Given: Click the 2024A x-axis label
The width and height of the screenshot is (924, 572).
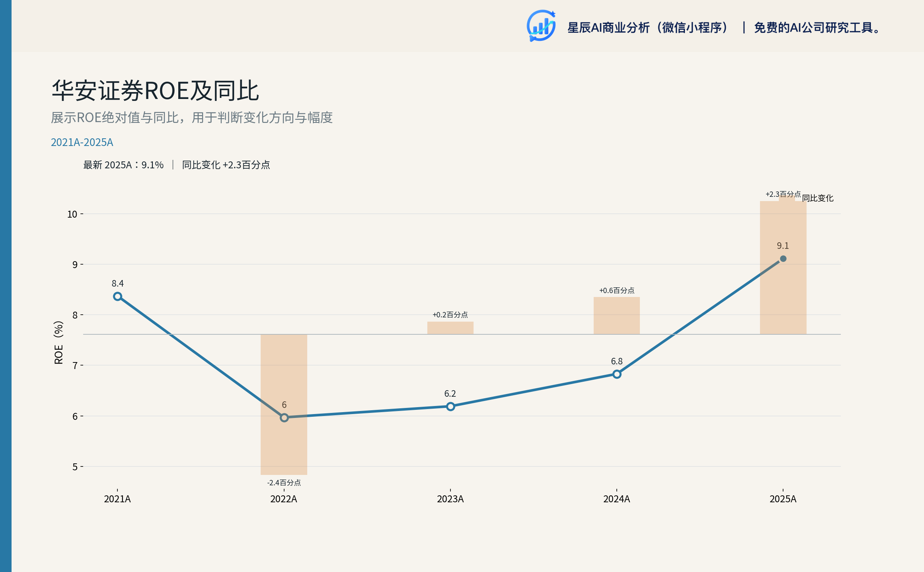Looking at the screenshot, I should [617, 499].
